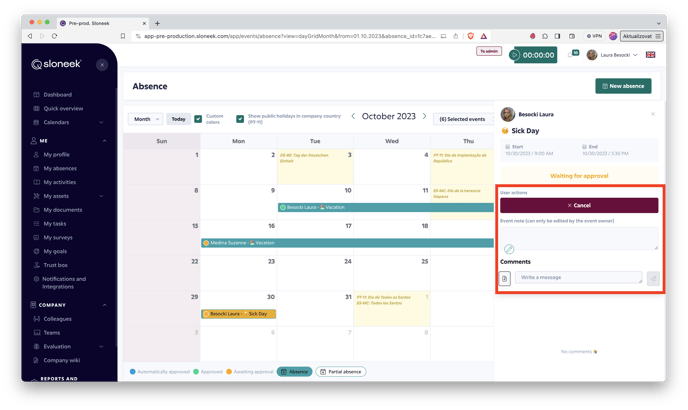Expand the Evaluation submenu chevron

(101, 347)
